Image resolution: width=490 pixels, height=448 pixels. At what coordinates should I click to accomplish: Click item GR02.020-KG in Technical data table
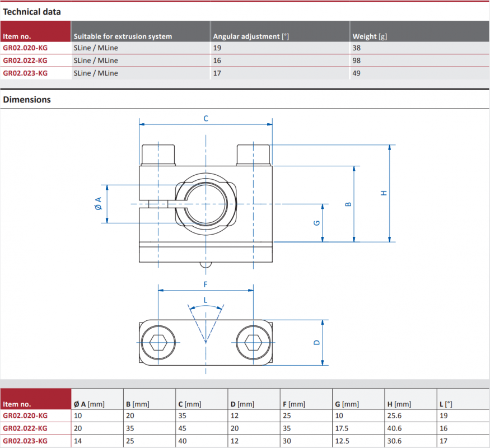[x=25, y=48]
